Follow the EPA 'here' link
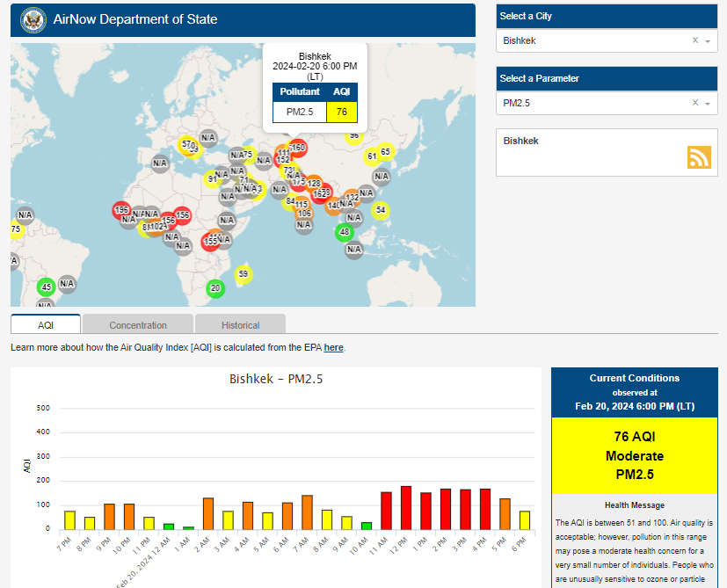This screenshot has width=727, height=588. coord(333,347)
